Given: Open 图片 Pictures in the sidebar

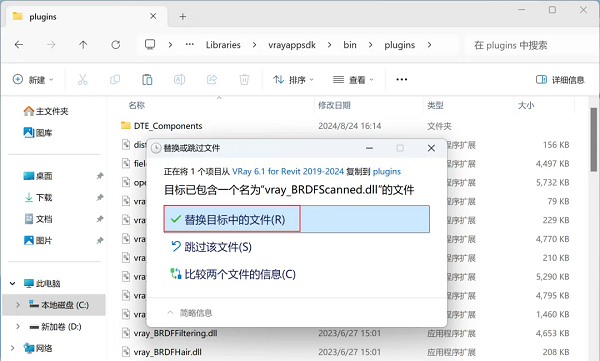Looking at the screenshot, I should [38, 240].
